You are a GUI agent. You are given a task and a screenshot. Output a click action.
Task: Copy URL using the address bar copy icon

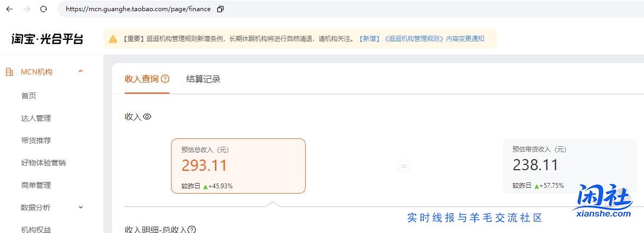[220, 9]
